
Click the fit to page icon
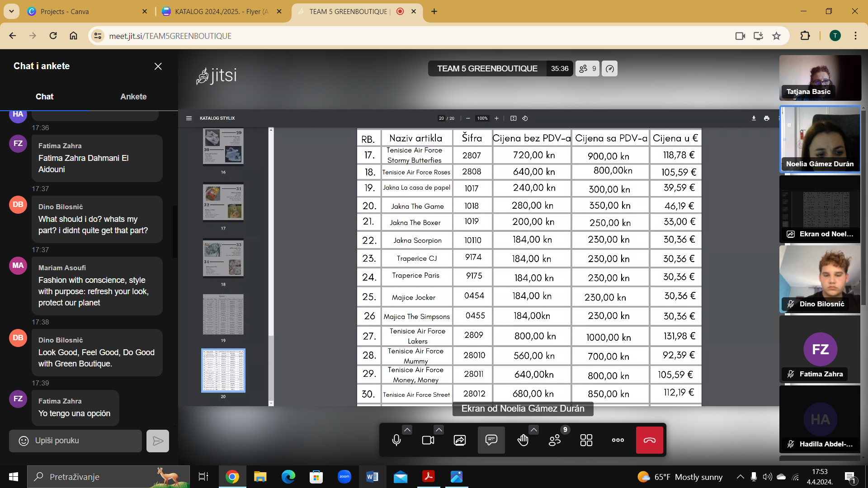(514, 118)
